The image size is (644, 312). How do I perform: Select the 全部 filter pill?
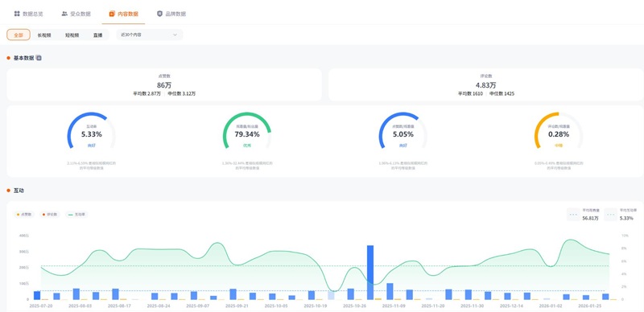click(19, 35)
